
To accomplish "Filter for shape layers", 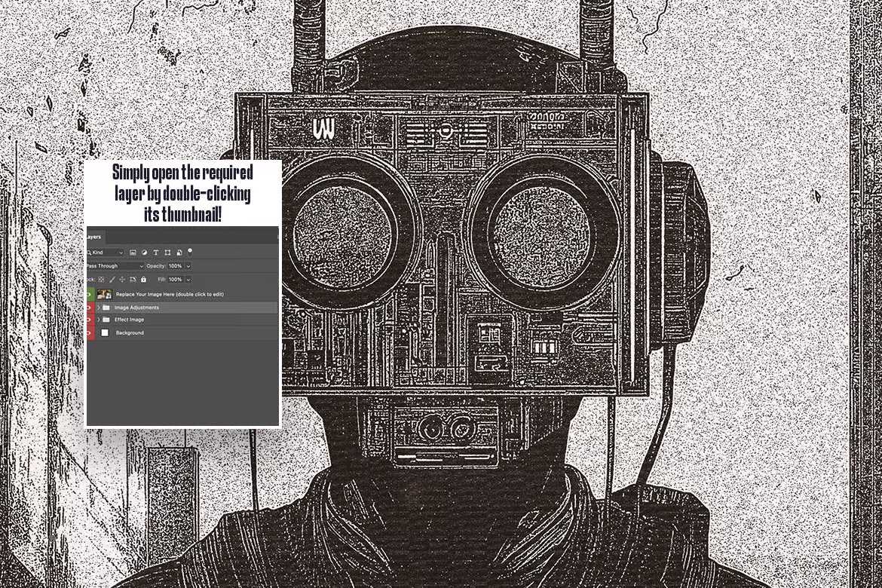I will [167, 253].
